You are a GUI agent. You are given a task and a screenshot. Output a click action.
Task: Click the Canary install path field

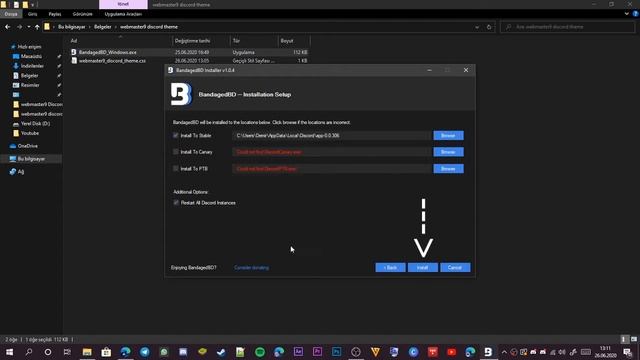332,152
